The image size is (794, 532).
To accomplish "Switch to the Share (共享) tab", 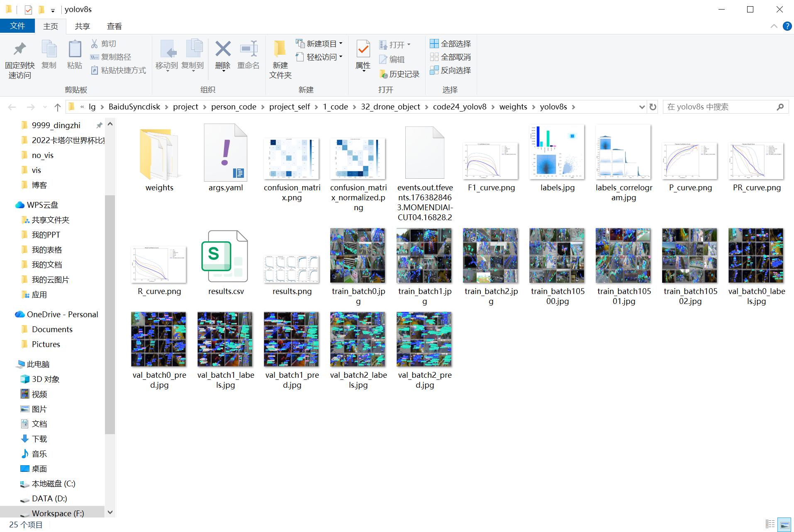I will [82, 26].
